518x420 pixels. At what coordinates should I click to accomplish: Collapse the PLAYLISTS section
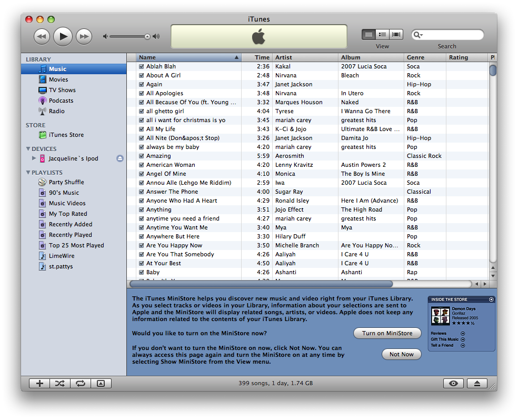(28, 172)
